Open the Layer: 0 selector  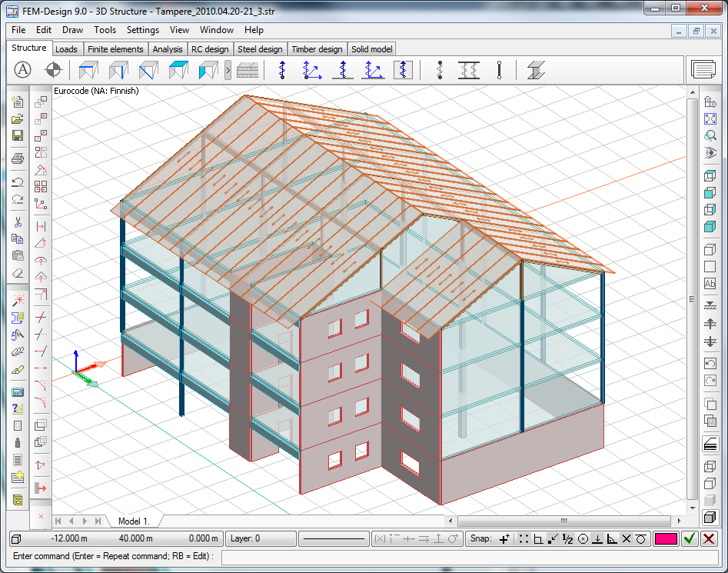261,538
